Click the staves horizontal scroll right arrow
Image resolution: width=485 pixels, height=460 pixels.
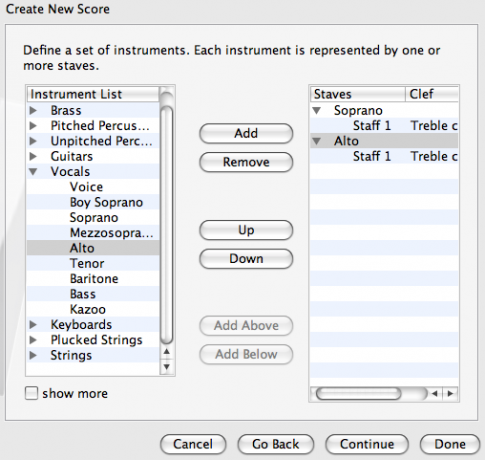450,394
